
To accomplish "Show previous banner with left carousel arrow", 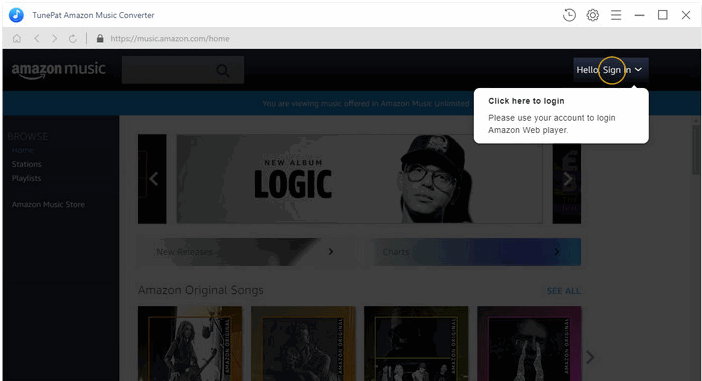I will (x=154, y=179).
